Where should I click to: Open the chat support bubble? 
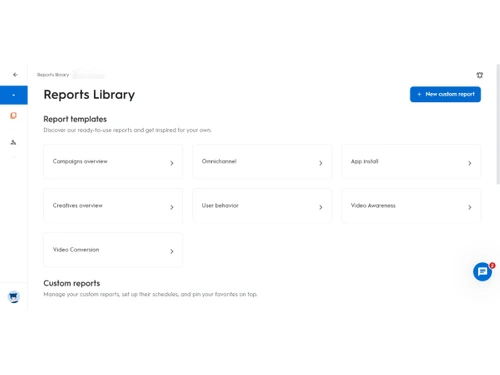coord(482,272)
